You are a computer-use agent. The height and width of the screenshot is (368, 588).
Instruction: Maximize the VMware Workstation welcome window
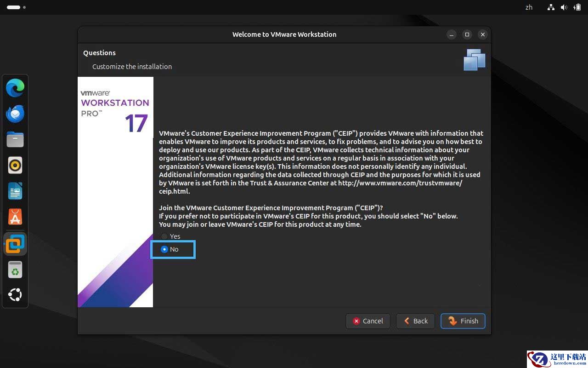(467, 34)
